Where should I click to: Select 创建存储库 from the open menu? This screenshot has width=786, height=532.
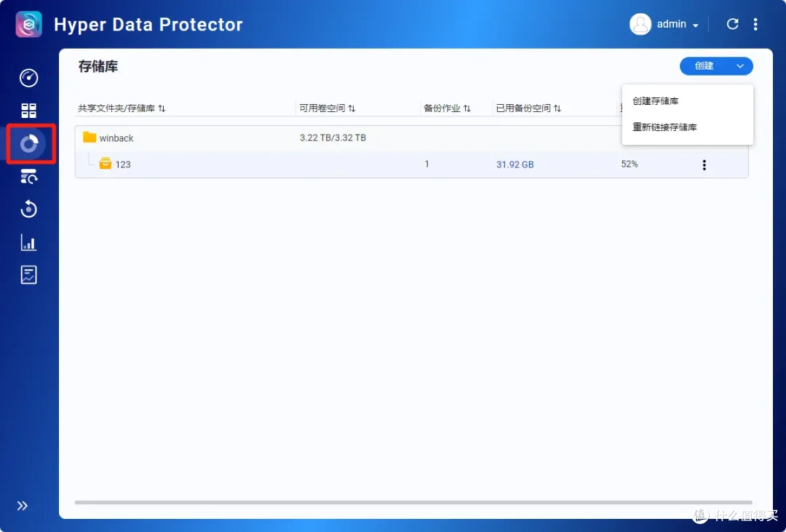pos(654,100)
